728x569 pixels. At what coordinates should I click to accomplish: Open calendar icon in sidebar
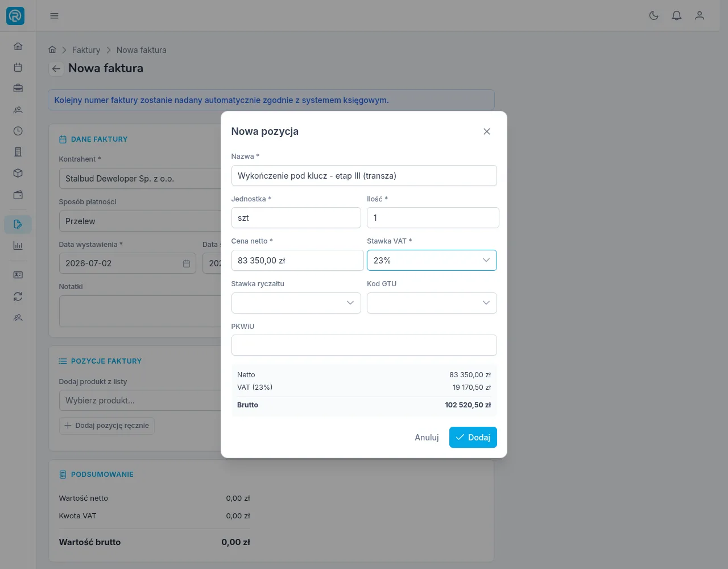[18, 67]
